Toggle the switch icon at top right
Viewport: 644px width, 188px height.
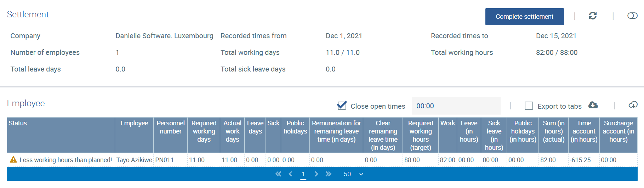point(632,16)
